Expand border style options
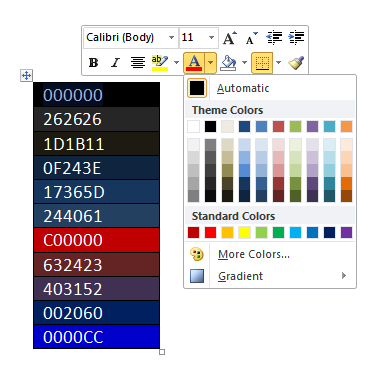Screen dimensions: 388x366 click(x=278, y=62)
